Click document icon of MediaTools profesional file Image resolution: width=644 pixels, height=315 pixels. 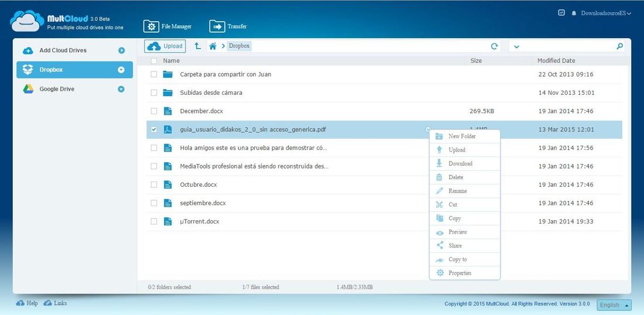point(167,166)
